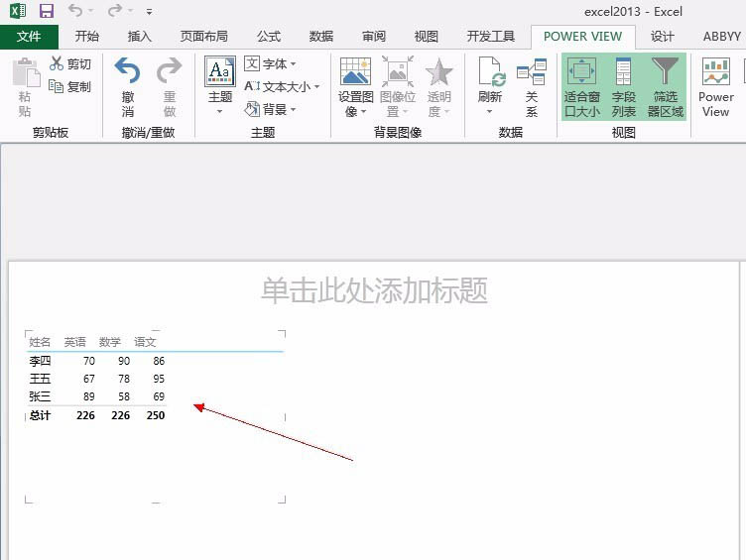
Task: Open the 字体 (Font) dropdown
Action: (270, 64)
